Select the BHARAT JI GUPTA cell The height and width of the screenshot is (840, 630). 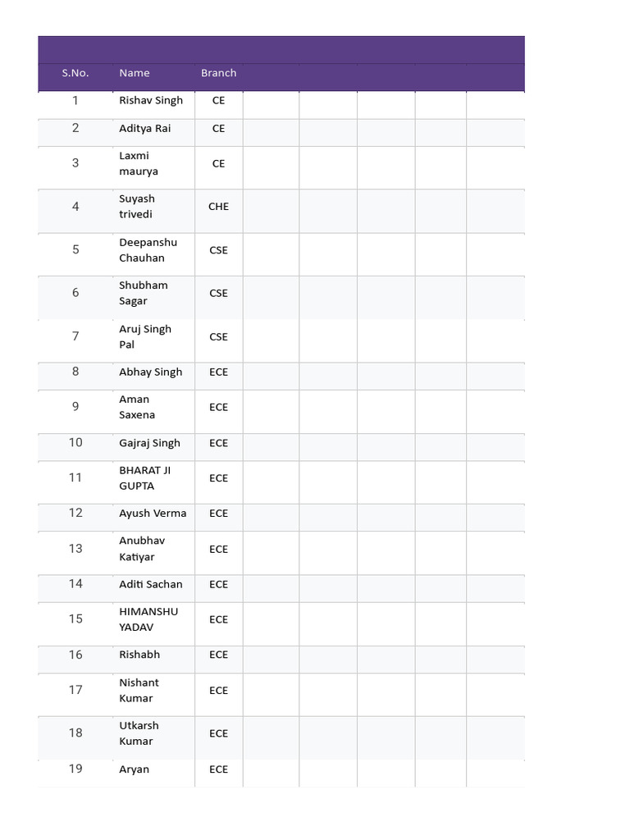(x=145, y=478)
